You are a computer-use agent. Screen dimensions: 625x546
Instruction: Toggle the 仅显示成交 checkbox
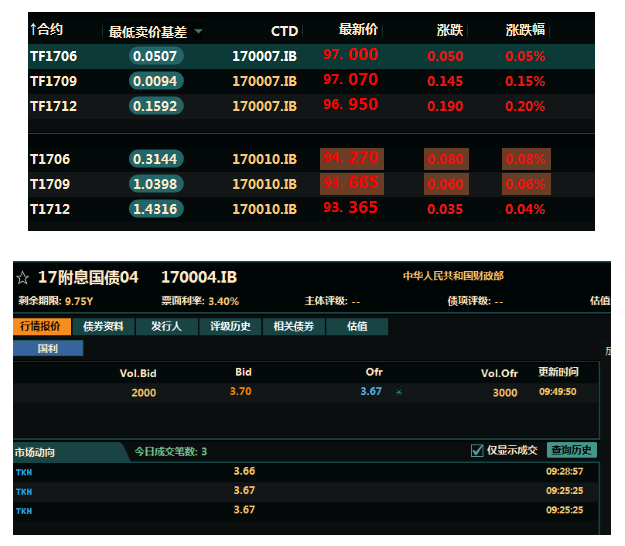pos(477,451)
